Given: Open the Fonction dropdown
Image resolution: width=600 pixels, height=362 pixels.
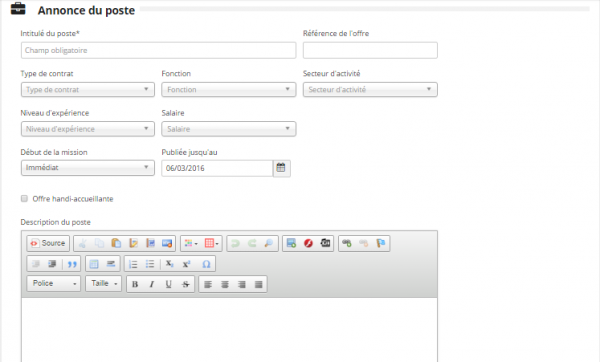Looking at the screenshot, I should [229, 90].
